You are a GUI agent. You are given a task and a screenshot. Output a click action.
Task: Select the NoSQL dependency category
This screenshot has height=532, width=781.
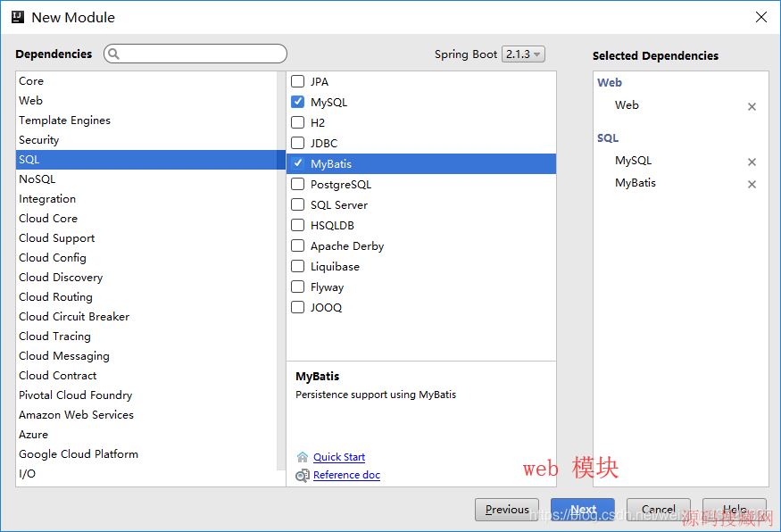(x=37, y=179)
